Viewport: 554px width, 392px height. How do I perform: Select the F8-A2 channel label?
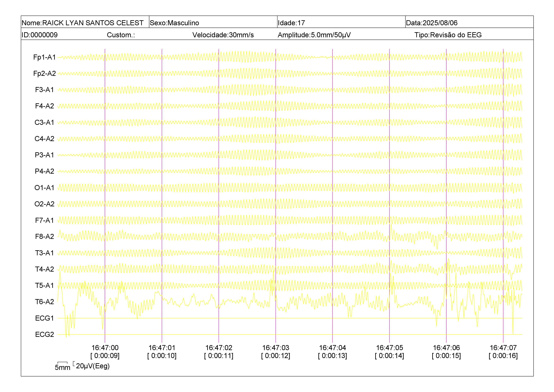(45, 237)
